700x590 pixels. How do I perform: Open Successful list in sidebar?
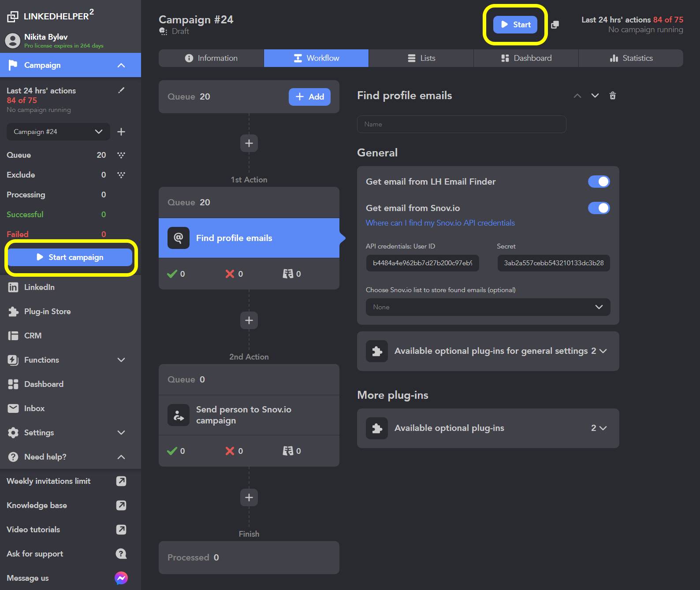[x=57, y=215]
